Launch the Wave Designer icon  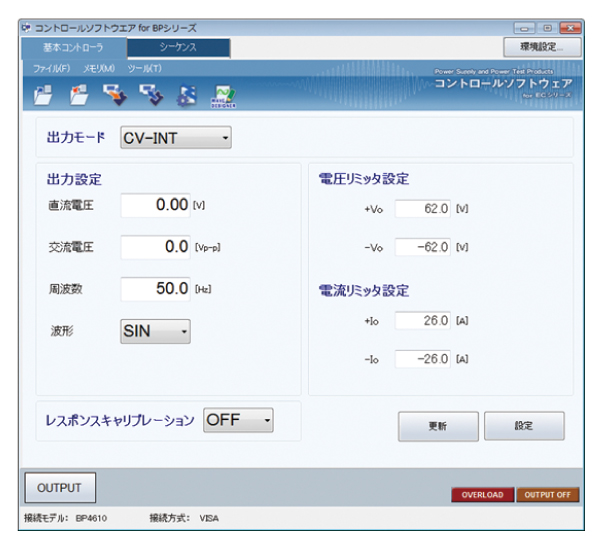224,94
